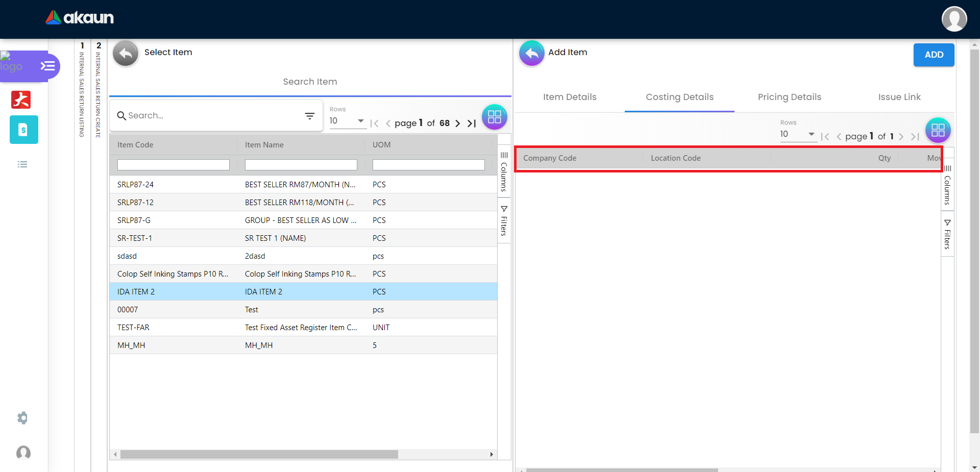This screenshot has width=980, height=472.
Task: Click the back arrow beside Add Item
Action: pyautogui.click(x=531, y=53)
